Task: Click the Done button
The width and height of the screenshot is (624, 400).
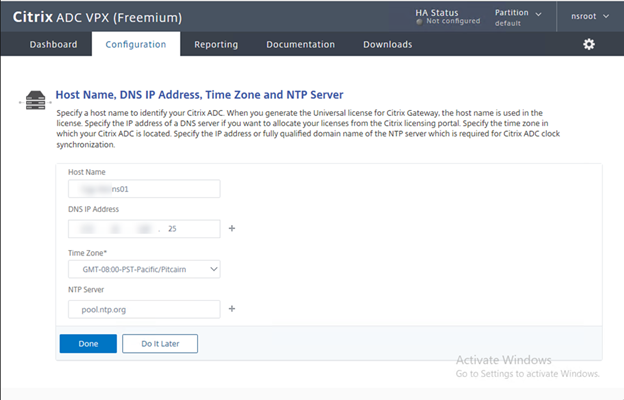Action: click(88, 343)
